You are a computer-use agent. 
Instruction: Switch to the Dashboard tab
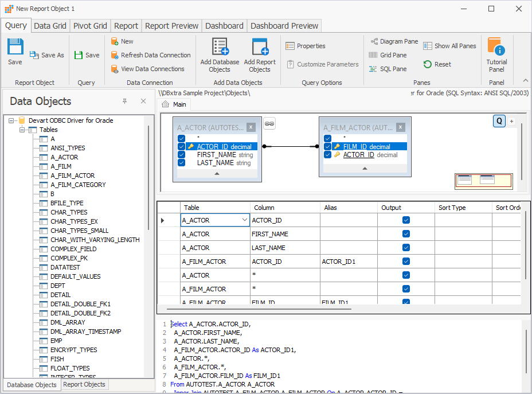click(x=224, y=25)
